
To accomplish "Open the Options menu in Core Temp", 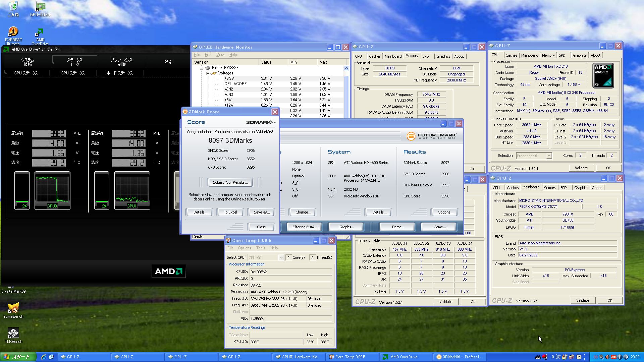I will [x=245, y=248].
